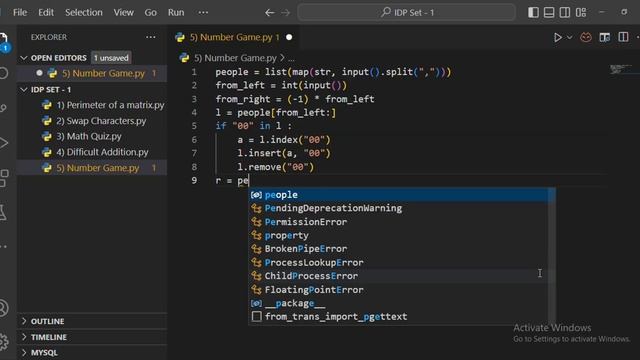Open the File menu
640x360 pixels.
click(20, 12)
